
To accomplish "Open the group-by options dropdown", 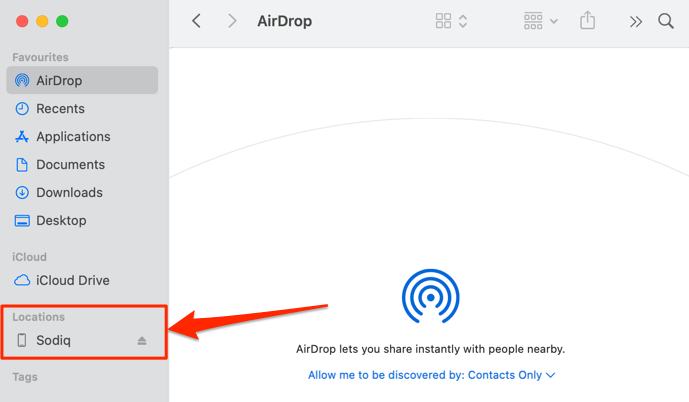I will [542, 21].
